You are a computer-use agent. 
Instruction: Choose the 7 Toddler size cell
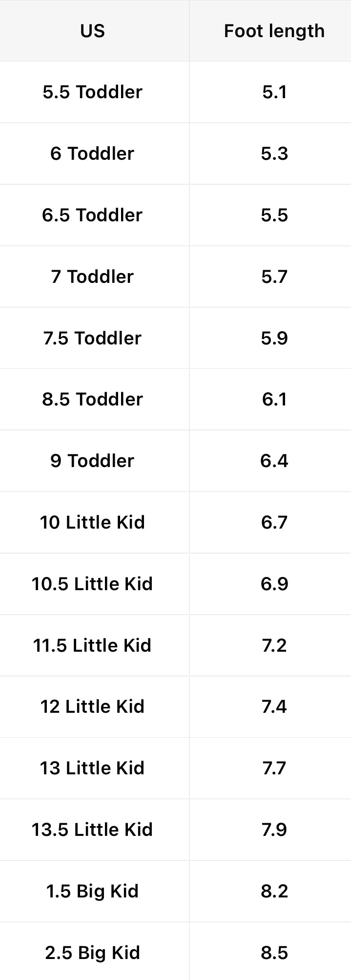(92, 277)
